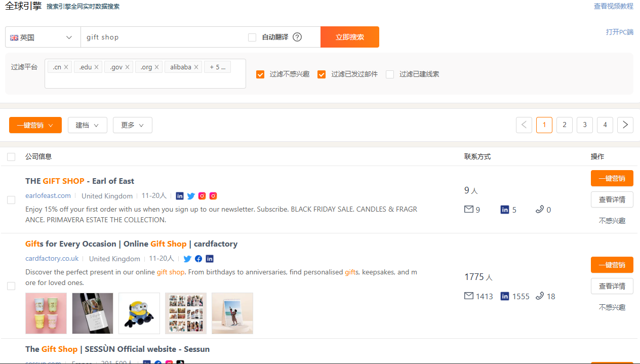Open Gifts for Every Occasion cardfactory title

[131, 244]
